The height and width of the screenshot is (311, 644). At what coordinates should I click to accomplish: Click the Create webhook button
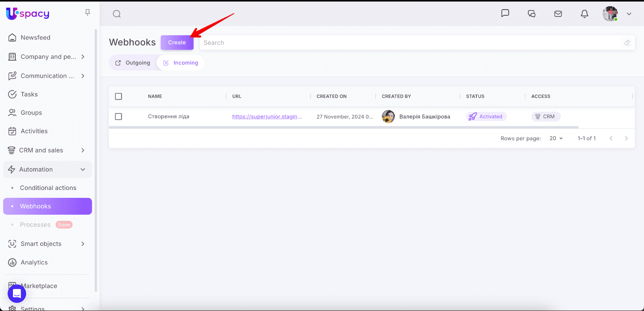[x=177, y=43]
